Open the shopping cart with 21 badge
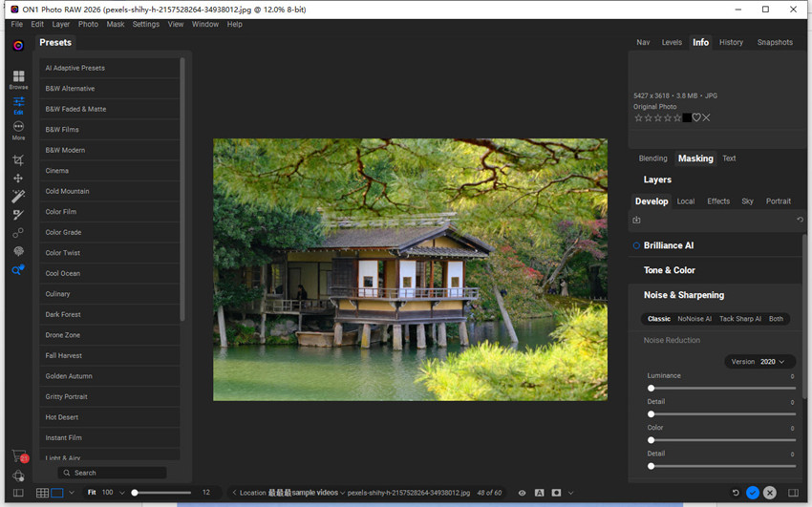The width and height of the screenshot is (812, 507). [20, 455]
